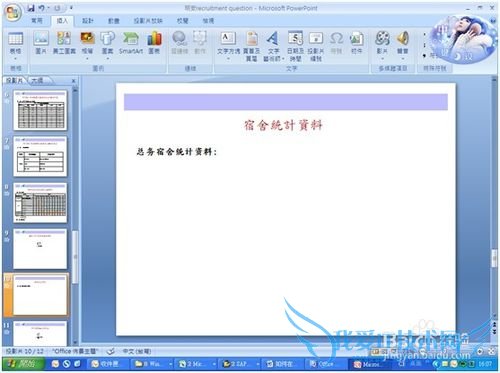Switch to the Home (常用) ribbon tab
Viewport: 500px width, 373px height.
(x=37, y=21)
